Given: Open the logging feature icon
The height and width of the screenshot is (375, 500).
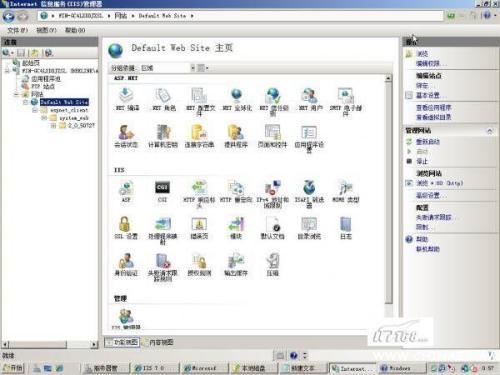Looking at the screenshot, I should coord(346,224).
